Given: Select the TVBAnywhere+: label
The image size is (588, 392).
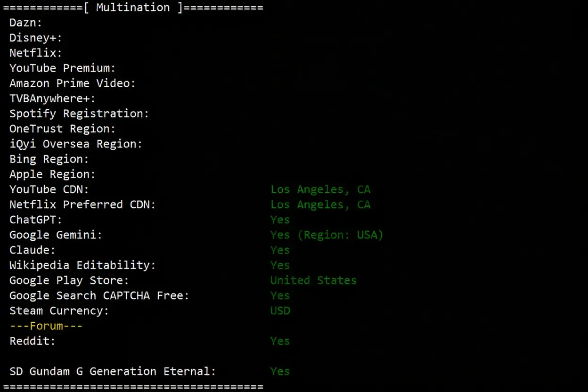Looking at the screenshot, I should (x=52, y=98).
